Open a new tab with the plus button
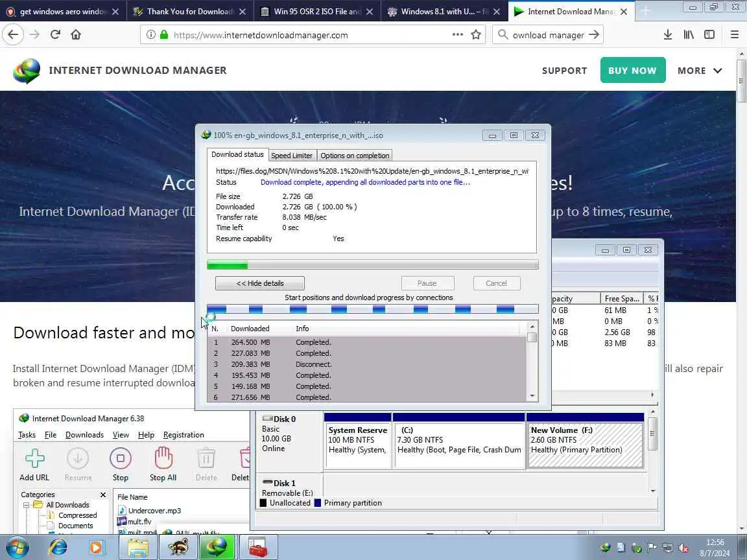Image resolution: width=747 pixels, height=560 pixels. 646,11
